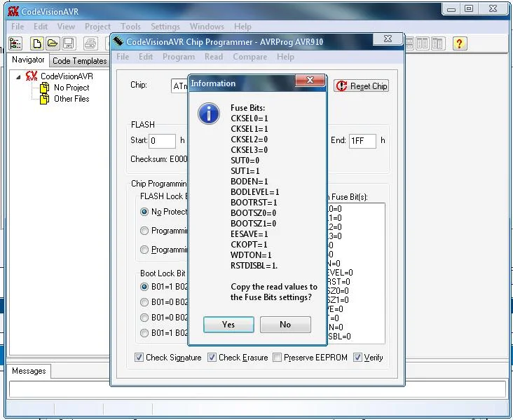This screenshot has width=513, height=420.
Task: Toggle the Check Erasure checkbox
Action: 212,358
